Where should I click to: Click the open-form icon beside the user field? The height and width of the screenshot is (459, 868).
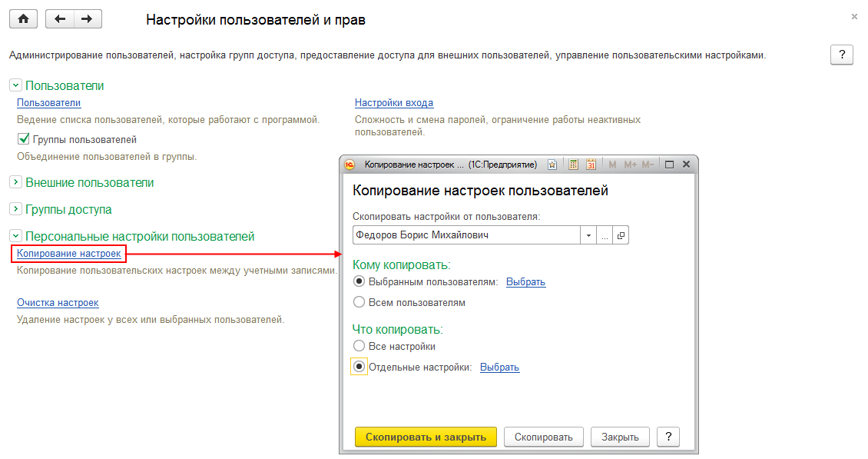coord(621,235)
